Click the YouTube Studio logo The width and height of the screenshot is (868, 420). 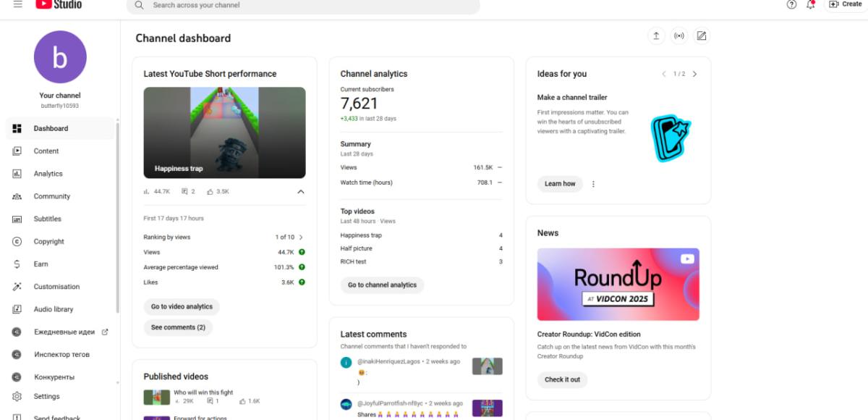click(59, 4)
